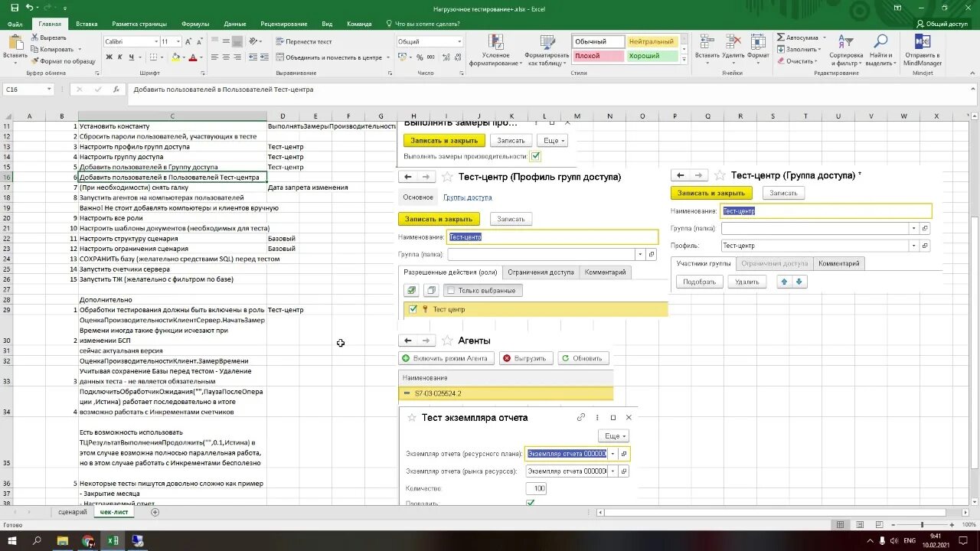Activate Формат по образцу painter
This screenshot has height=551, width=980.
click(63, 60)
